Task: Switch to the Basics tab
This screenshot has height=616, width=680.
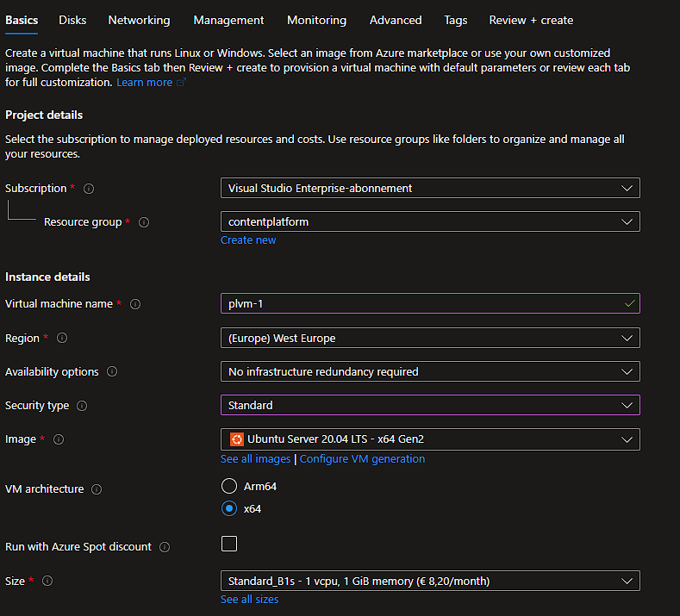Action: (22, 21)
